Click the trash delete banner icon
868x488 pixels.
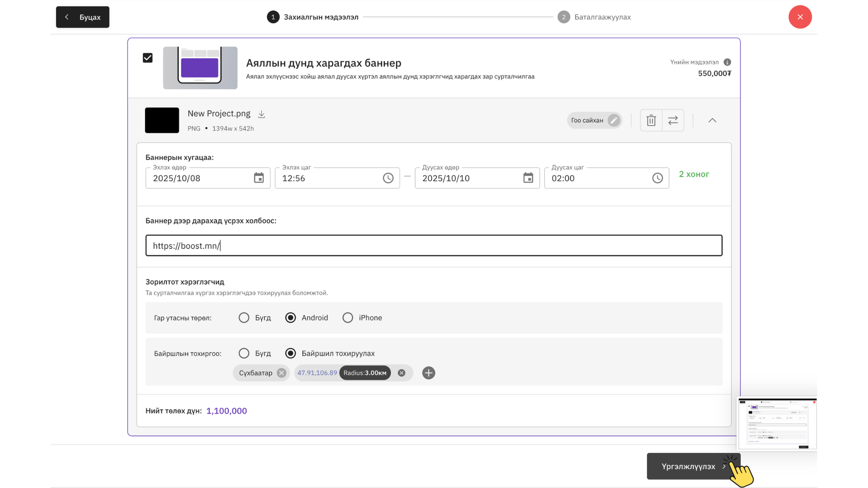point(651,120)
